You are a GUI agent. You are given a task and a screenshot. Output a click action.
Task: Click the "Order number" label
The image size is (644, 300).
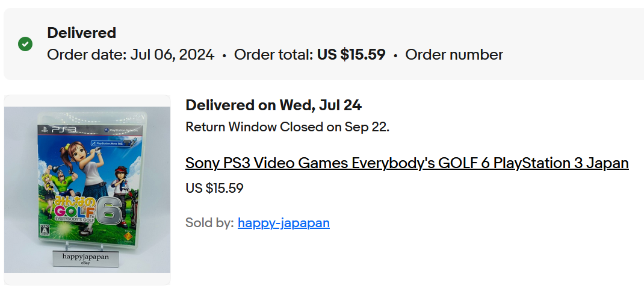tap(454, 55)
